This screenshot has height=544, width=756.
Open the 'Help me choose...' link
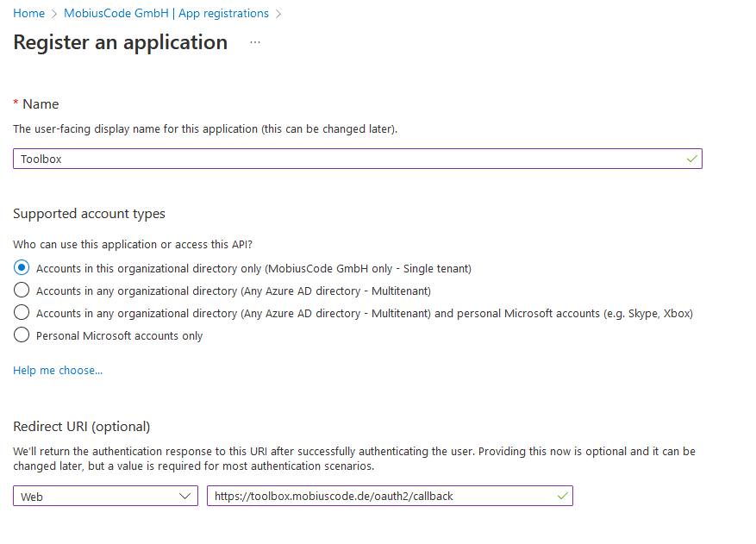pos(57,370)
